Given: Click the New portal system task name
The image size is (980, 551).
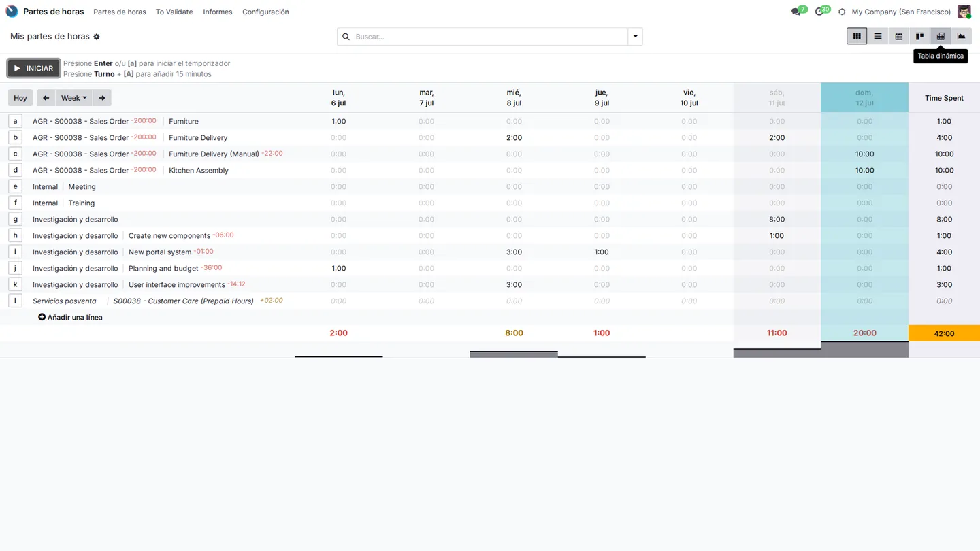Looking at the screenshot, I should pos(160,252).
